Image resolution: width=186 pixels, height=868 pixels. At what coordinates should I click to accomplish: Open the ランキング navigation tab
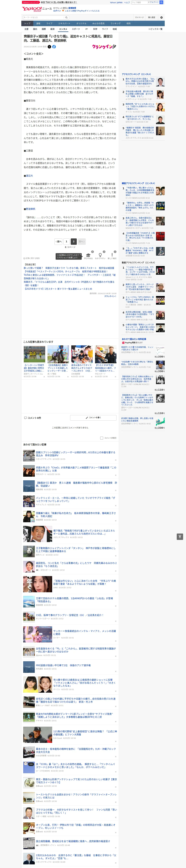(x=115, y=24)
